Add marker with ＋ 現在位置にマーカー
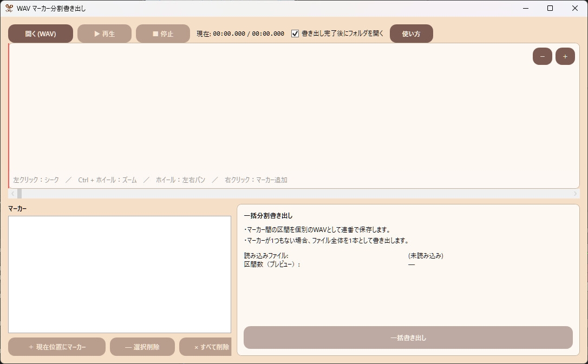Screen dimensions: 588x364 57,347
